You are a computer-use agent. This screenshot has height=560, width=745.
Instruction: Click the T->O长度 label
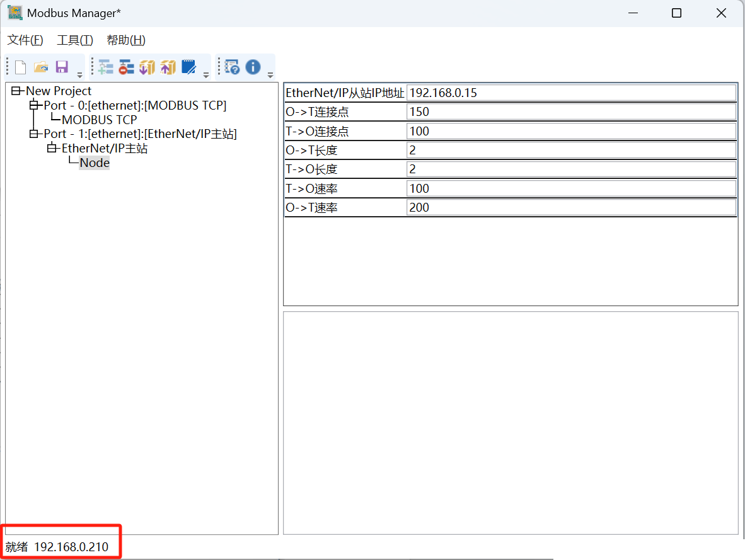click(311, 169)
